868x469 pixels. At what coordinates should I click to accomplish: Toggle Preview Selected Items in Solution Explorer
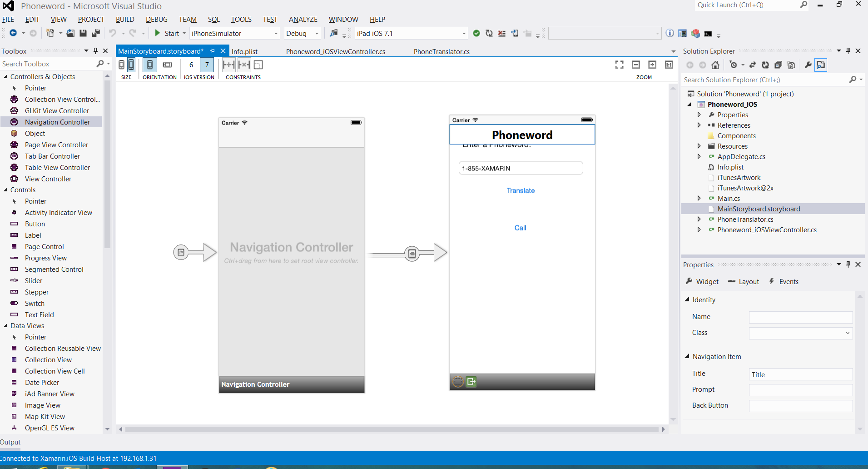821,65
